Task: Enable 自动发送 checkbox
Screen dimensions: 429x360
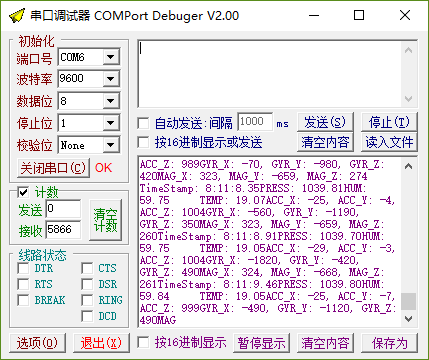Action: pos(143,123)
